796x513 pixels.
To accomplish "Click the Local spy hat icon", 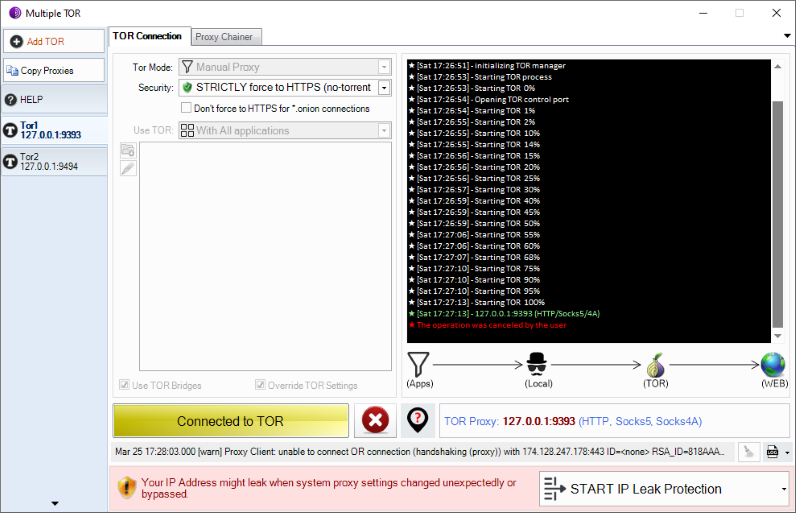I will click(x=537, y=364).
